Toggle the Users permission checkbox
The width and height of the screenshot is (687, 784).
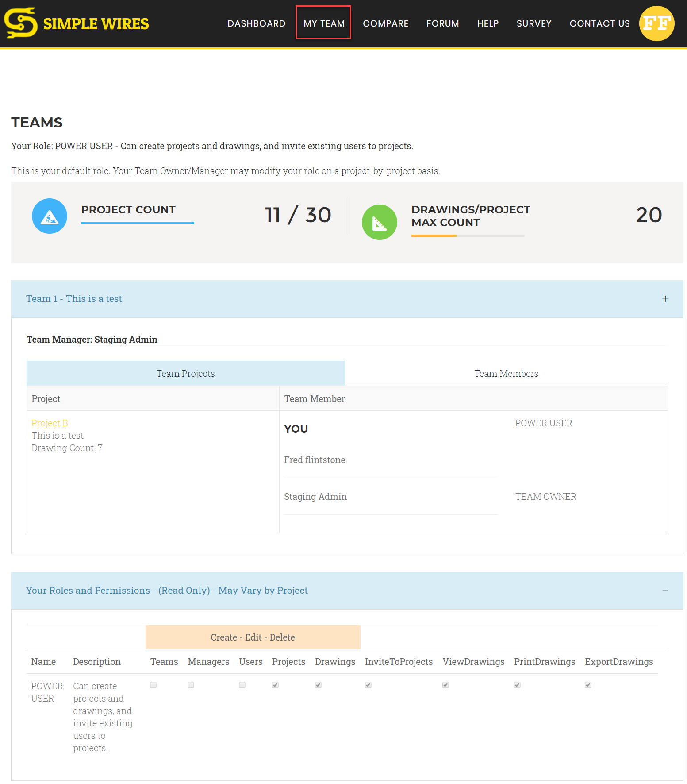click(x=242, y=685)
